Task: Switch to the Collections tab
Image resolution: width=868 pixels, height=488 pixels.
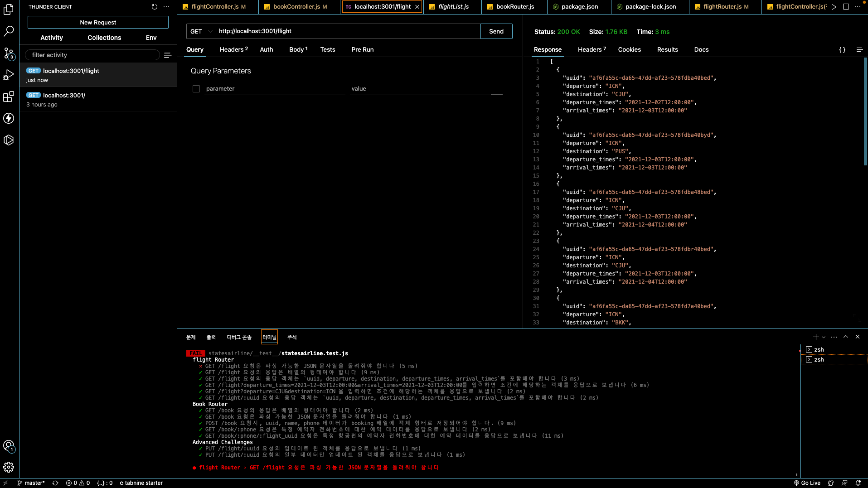Action: point(104,38)
